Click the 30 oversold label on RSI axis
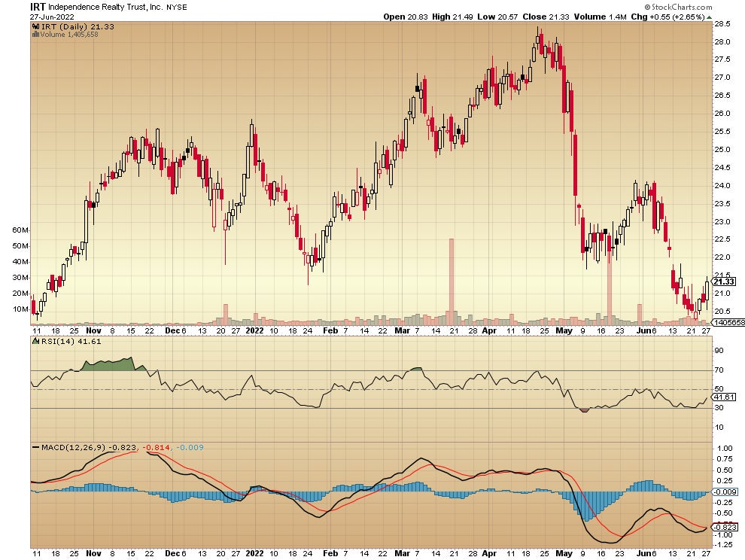This screenshot has width=745, height=560. pos(719,408)
